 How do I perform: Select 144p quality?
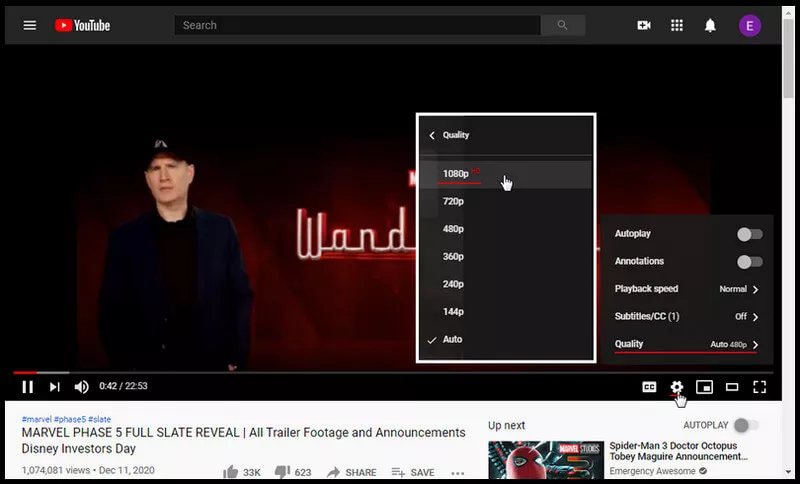pos(506,312)
